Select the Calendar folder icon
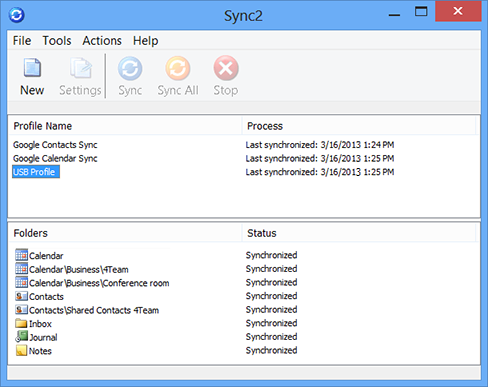488x387 pixels. (21, 255)
